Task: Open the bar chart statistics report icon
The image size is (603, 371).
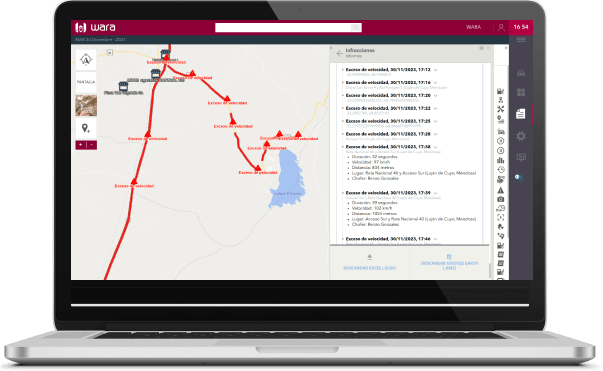Action: point(500,160)
